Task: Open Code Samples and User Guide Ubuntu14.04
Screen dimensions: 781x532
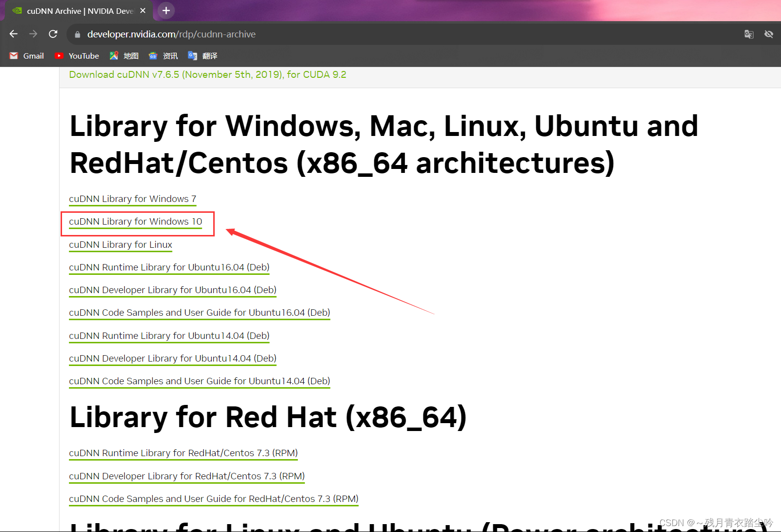Action: tap(199, 381)
